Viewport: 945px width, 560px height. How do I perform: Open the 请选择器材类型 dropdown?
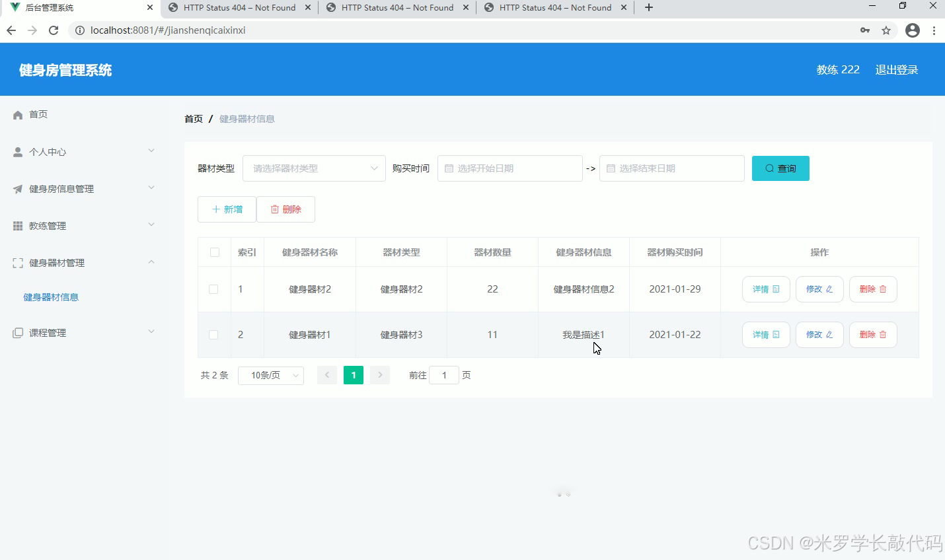tap(314, 168)
